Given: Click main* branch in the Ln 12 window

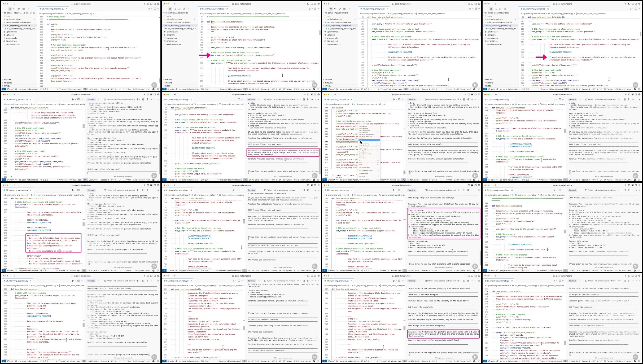Looking at the screenshot, I should click(x=11, y=89).
